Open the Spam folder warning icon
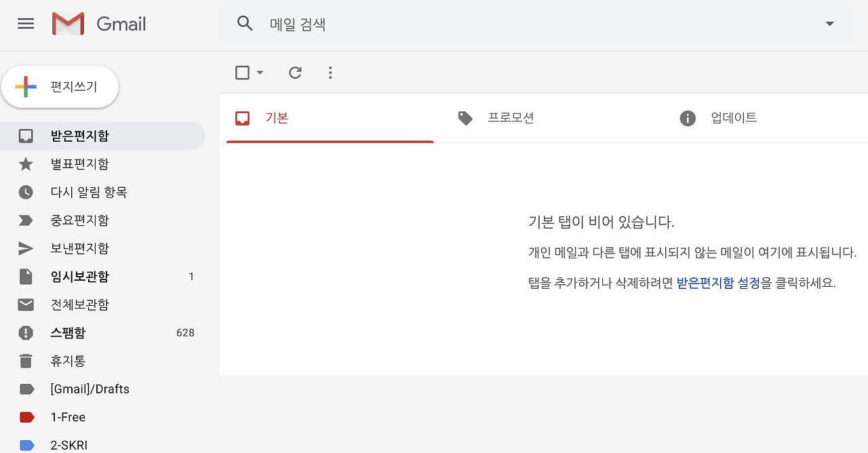The height and width of the screenshot is (453, 868). click(x=25, y=332)
